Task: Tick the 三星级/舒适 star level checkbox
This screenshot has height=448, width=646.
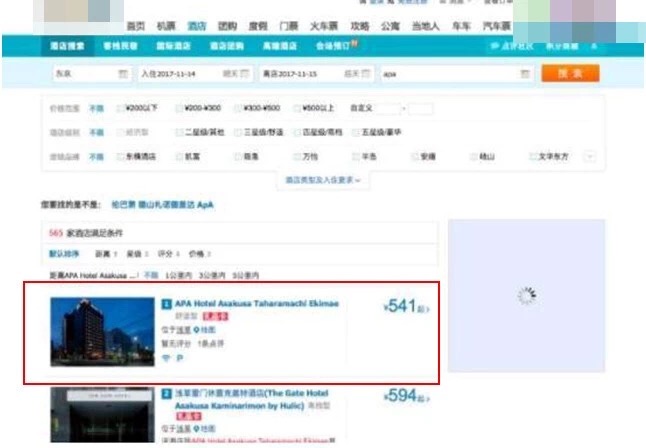Action: (x=238, y=132)
